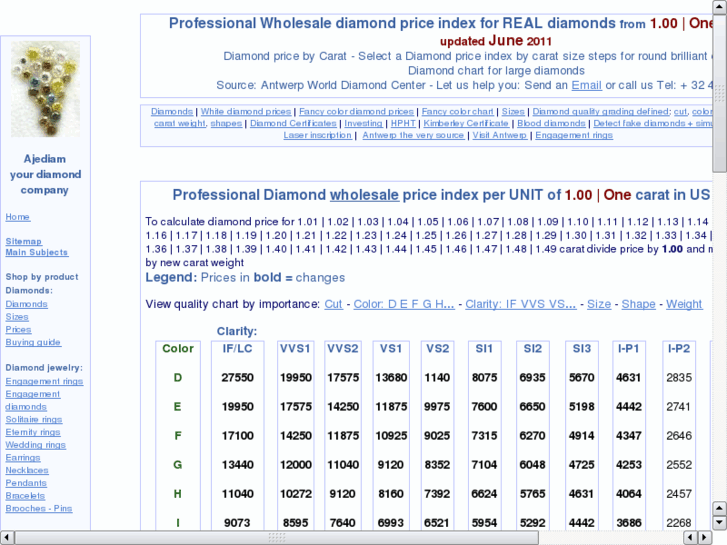Image resolution: width=727 pixels, height=545 pixels.
Task: Open Visit Antwerp link
Action: point(499,135)
